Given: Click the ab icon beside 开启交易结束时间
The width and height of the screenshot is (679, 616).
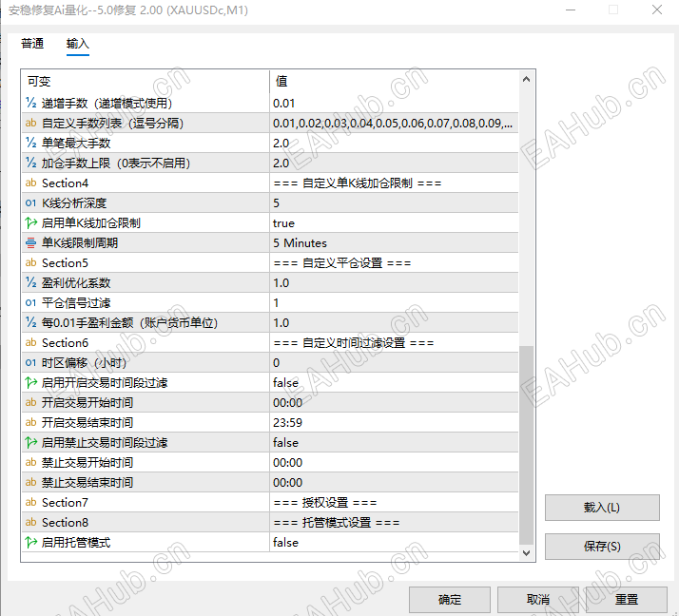Looking at the screenshot, I should pos(30,422).
